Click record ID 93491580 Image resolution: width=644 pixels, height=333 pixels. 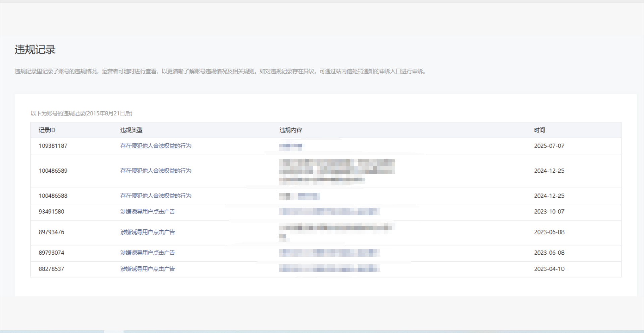(x=51, y=212)
